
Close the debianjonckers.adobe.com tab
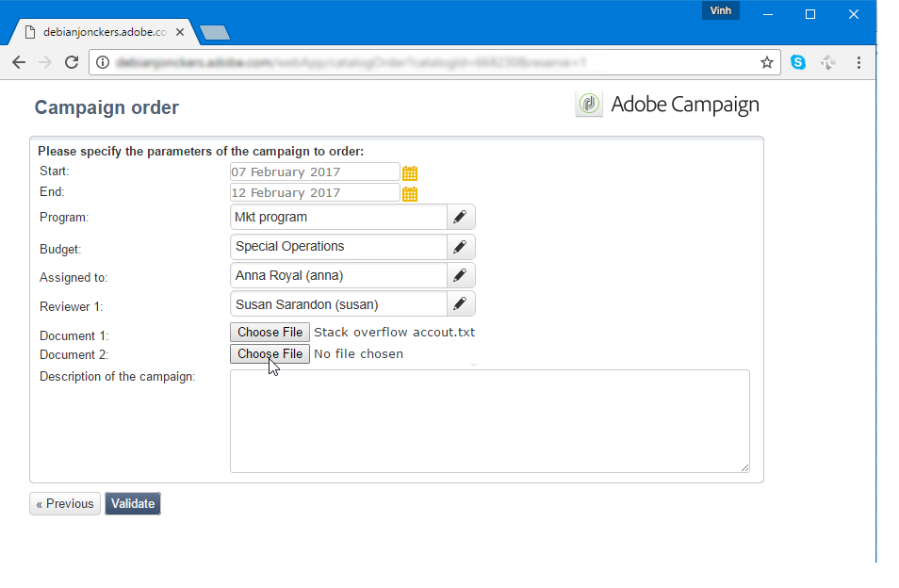tap(180, 32)
